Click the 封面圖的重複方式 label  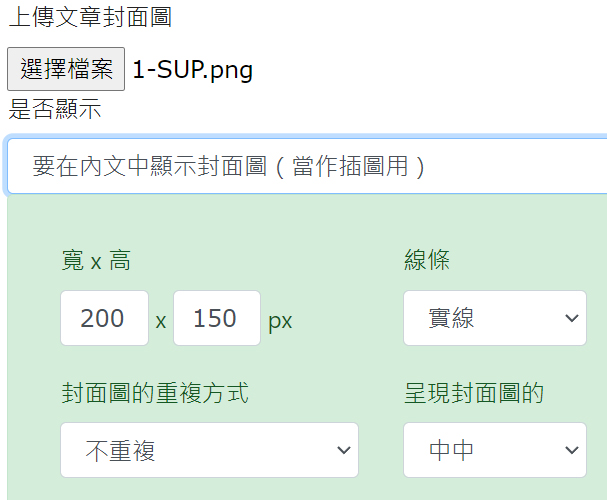155,393
